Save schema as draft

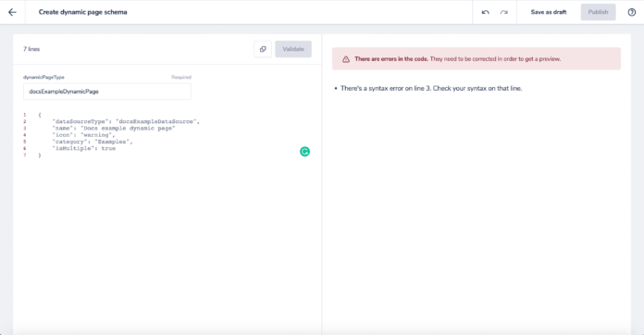(x=549, y=12)
